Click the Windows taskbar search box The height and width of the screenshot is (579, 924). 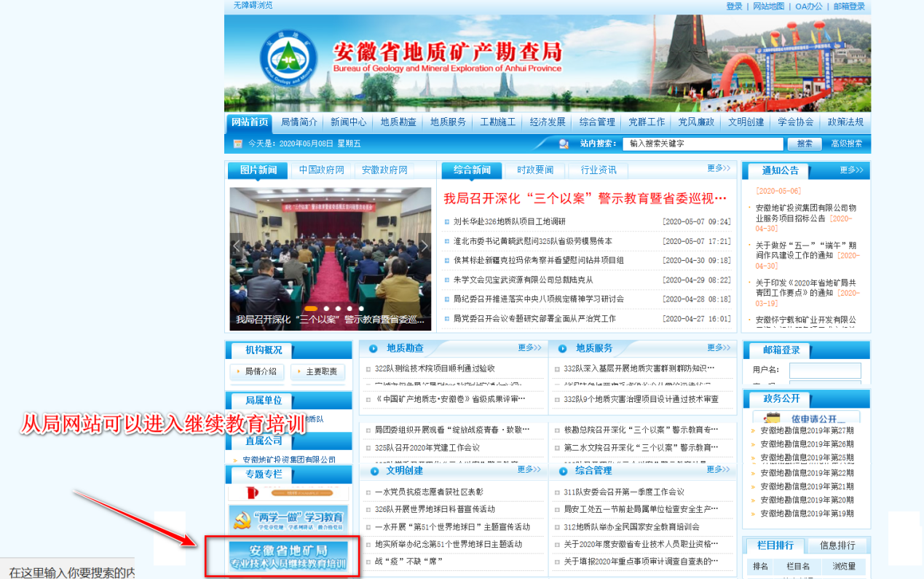67,570
